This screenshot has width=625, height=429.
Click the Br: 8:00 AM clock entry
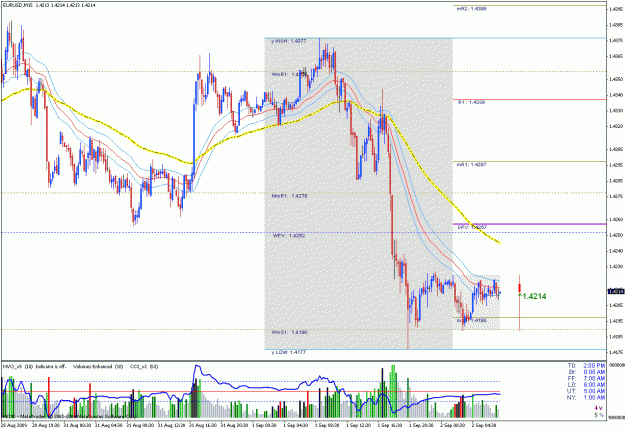click(x=586, y=372)
